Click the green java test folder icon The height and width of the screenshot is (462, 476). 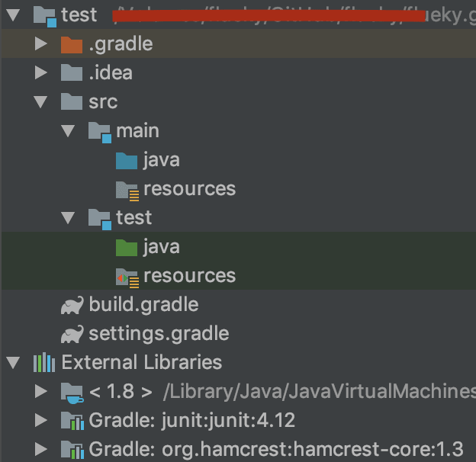click(x=127, y=247)
